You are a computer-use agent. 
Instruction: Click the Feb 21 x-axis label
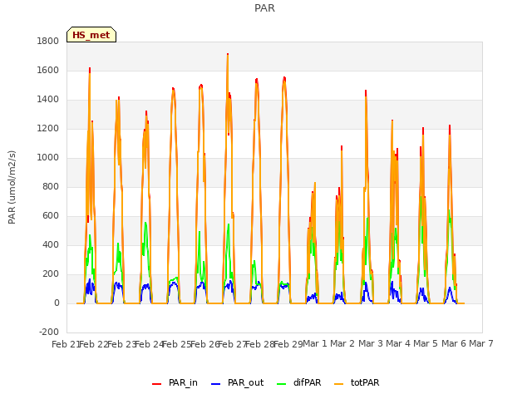(x=66, y=344)
